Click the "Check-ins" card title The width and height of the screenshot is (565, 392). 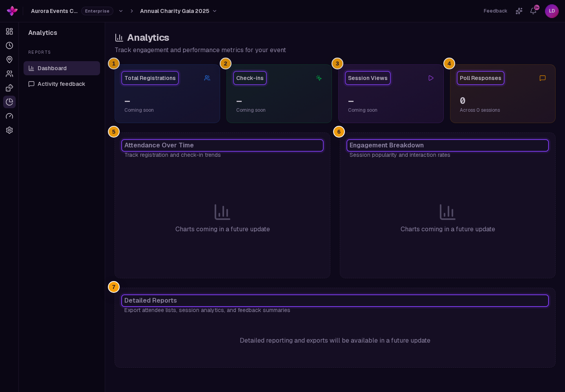pyautogui.click(x=250, y=78)
